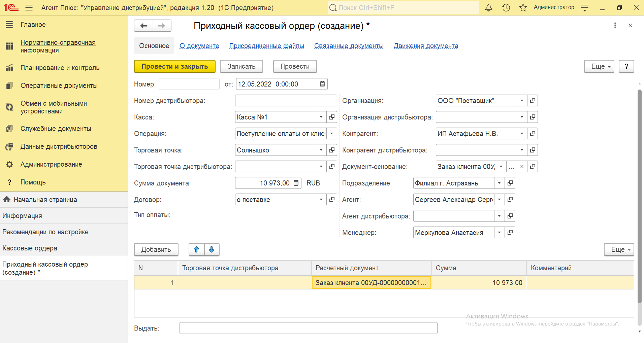Open ИП Астафьева Н.В. contractor record

pos(533,134)
